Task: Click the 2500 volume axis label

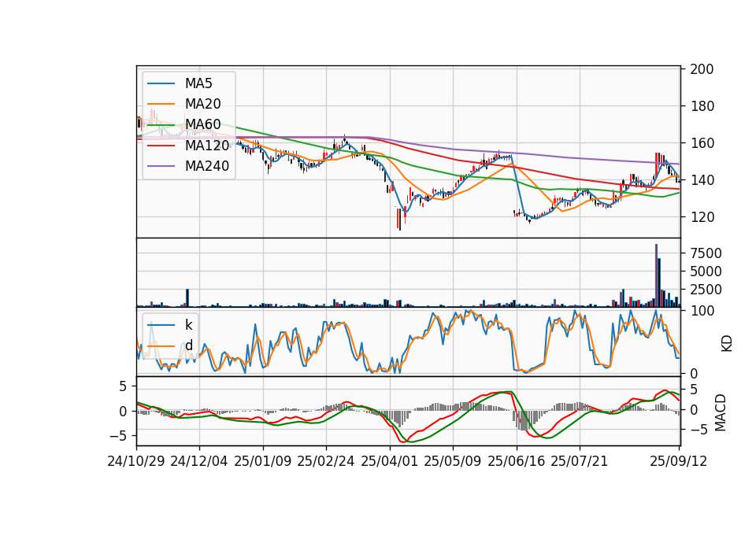Action: 706,290
